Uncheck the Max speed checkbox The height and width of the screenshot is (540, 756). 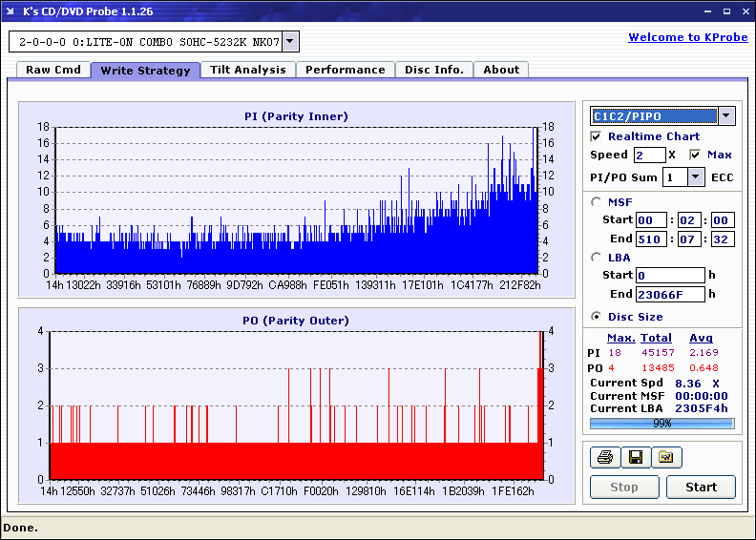(695, 155)
